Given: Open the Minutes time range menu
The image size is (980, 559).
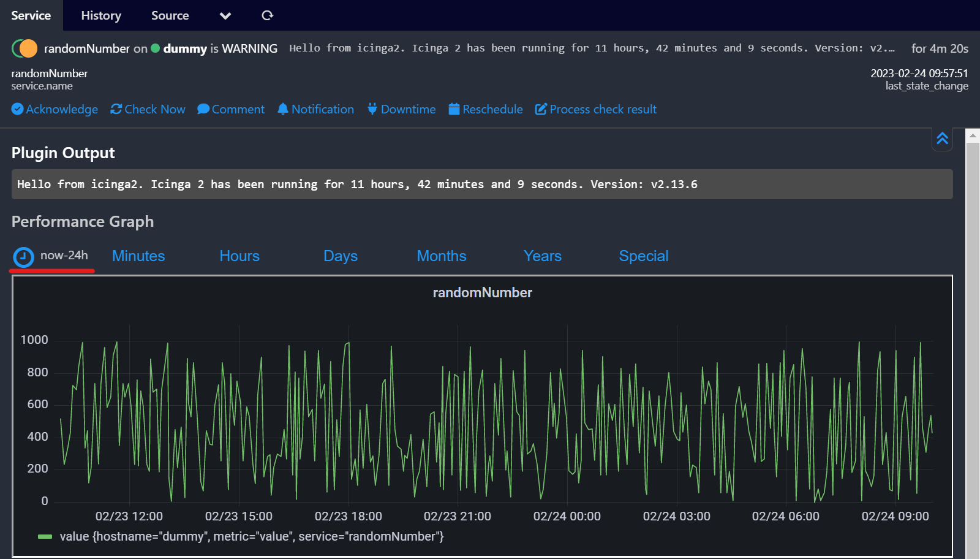Looking at the screenshot, I should (x=138, y=256).
